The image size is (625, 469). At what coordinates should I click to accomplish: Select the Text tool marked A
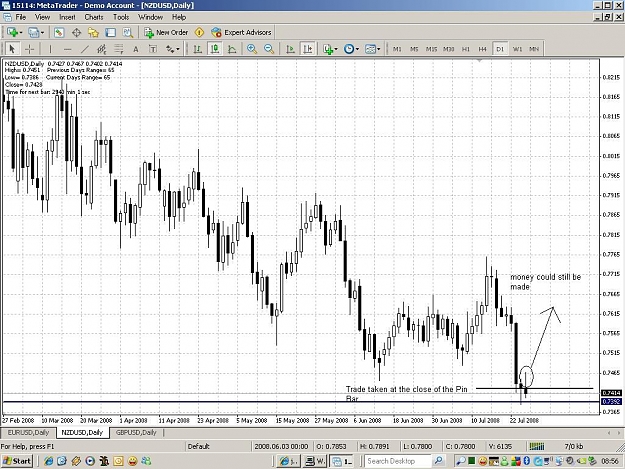(136, 49)
